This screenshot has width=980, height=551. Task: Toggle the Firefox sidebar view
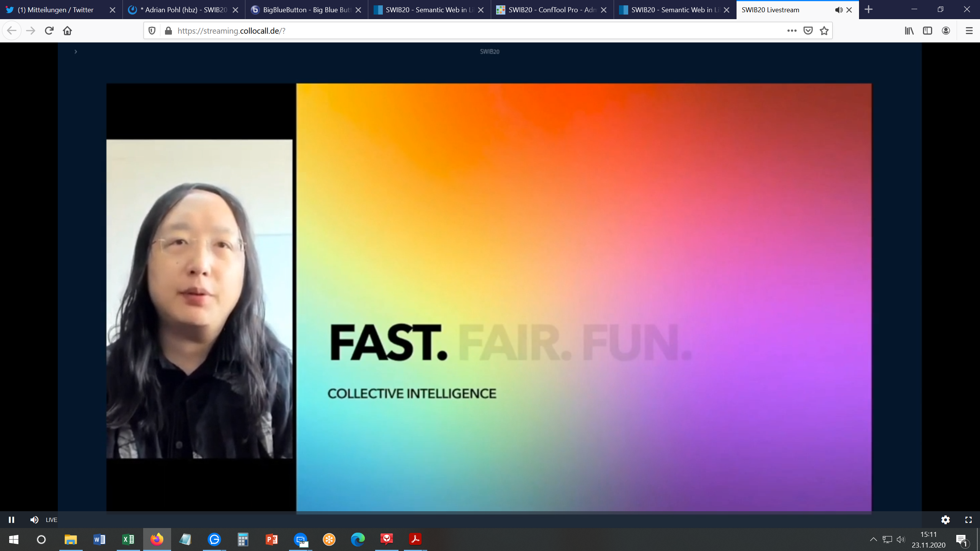click(927, 31)
